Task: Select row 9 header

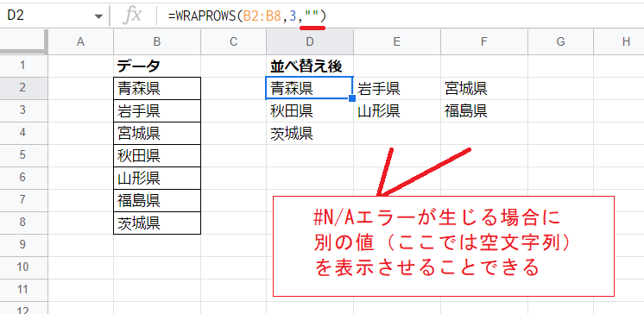Action: click(24, 245)
